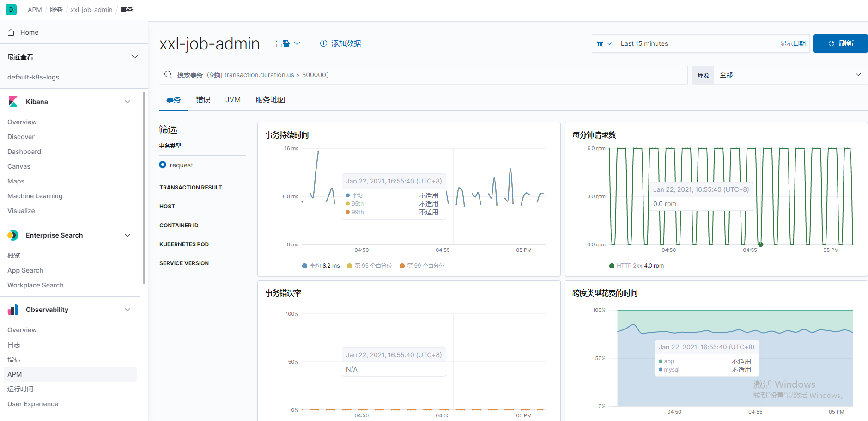Expand the SERVICE VERSION filter
868x421 pixels.
[202, 263]
